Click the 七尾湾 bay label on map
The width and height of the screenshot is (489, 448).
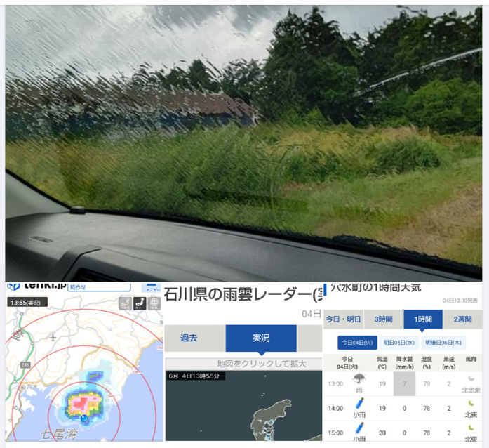(59, 434)
